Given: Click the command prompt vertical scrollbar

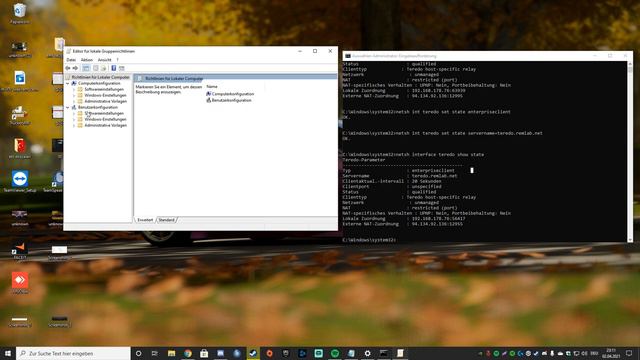Looking at the screenshot, I should (x=630, y=151).
